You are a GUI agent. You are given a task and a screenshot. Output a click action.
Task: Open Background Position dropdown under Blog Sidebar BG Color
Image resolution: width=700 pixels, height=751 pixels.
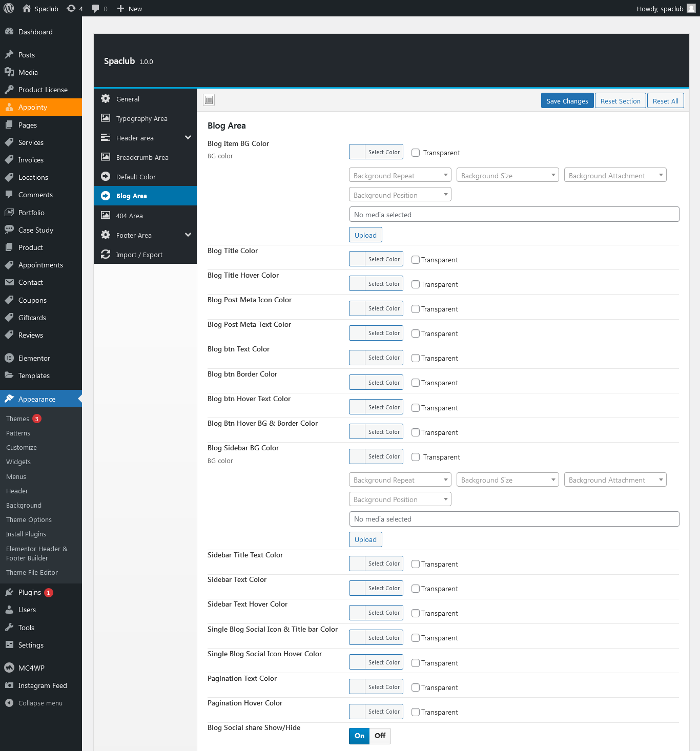(x=400, y=499)
